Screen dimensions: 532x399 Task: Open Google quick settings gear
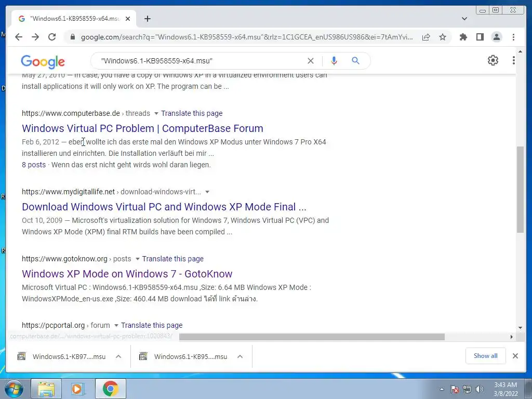(493, 60)
